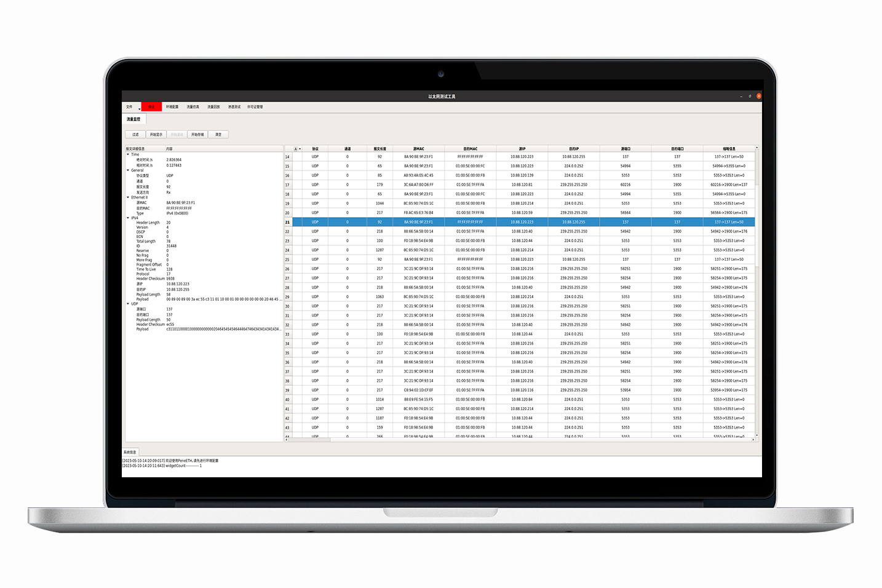Image resolution: width=882 pixels, height=588 pixels.
Task: Collapse the UDP tree section
Action: 128,304
